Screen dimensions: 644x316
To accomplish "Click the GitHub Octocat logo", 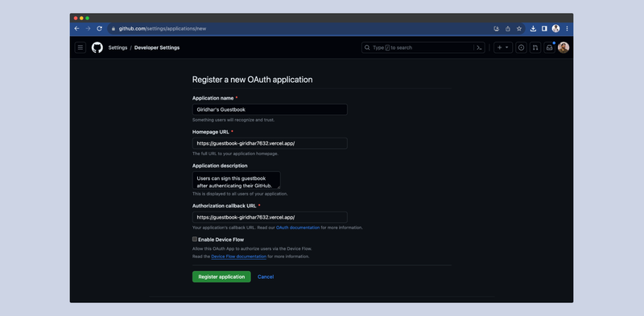I will (97, 47).
